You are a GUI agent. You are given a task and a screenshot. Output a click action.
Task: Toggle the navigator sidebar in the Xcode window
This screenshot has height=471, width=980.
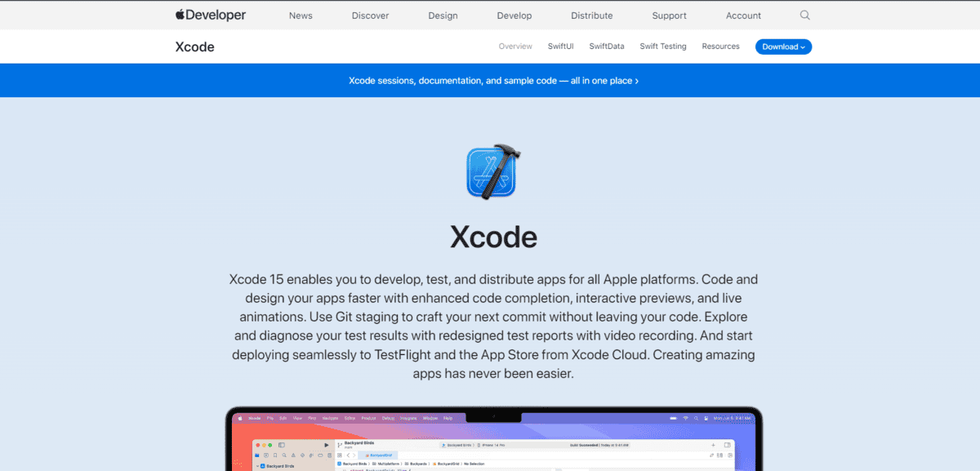tap(280, 445)
